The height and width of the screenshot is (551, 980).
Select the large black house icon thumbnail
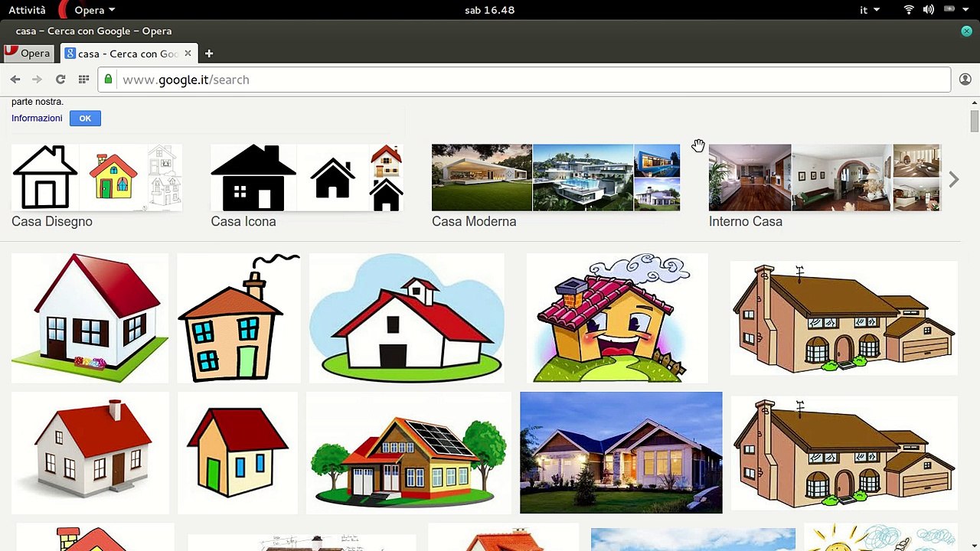pyautogui.click(x=253, y=178)
